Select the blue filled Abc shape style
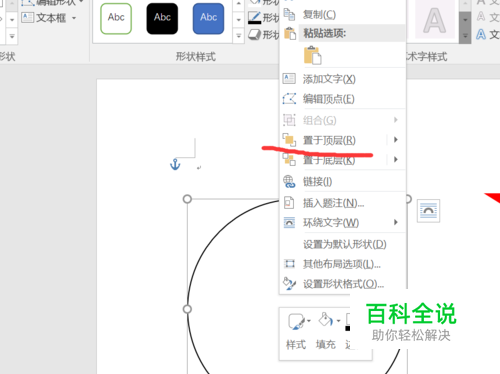 tap(208, 19)
